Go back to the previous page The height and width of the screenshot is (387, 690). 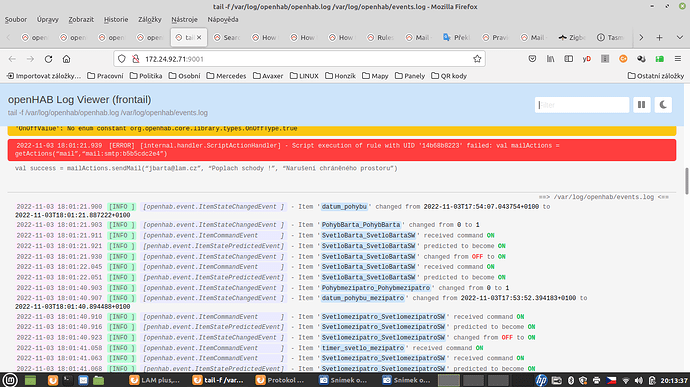pos(12,59)
